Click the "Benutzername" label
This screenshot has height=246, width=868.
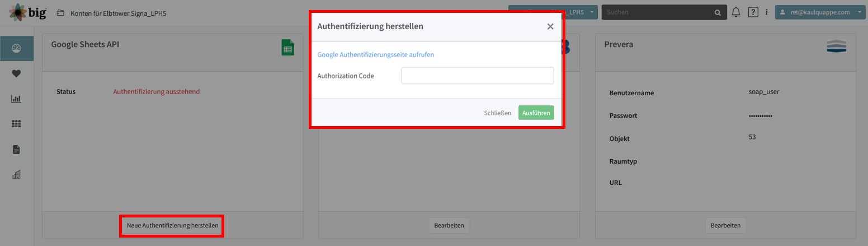tap(631, 93)
